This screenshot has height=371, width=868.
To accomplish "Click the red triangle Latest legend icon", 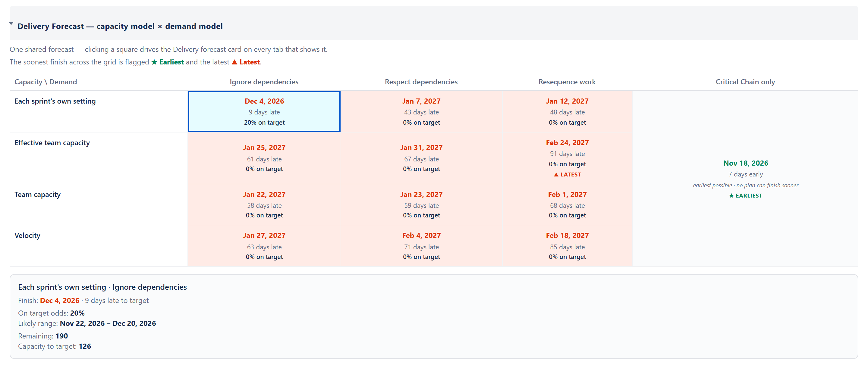I will (234, 62).
